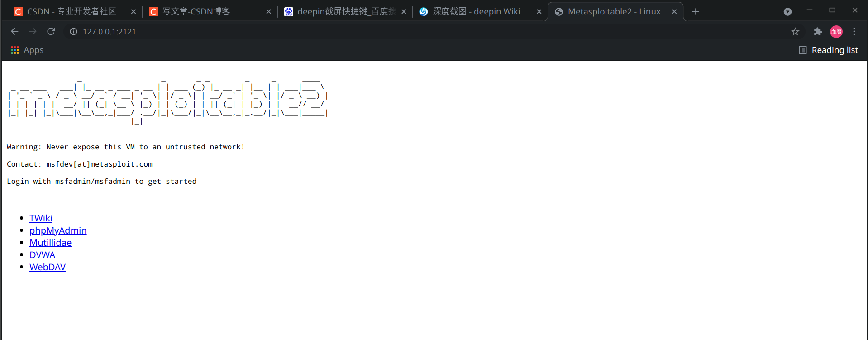Maximize the browser window
868x340 pixels.
pyautogui.click(x=832, y=10)
